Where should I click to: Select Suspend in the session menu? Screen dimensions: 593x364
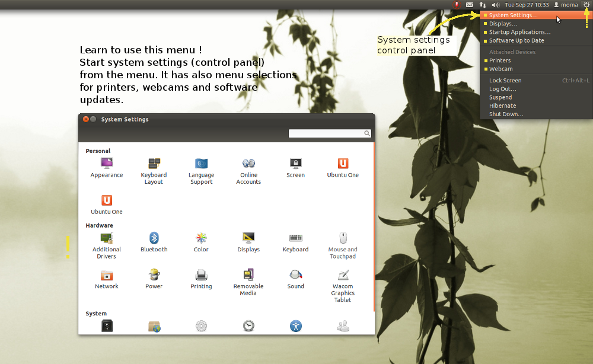536,97
